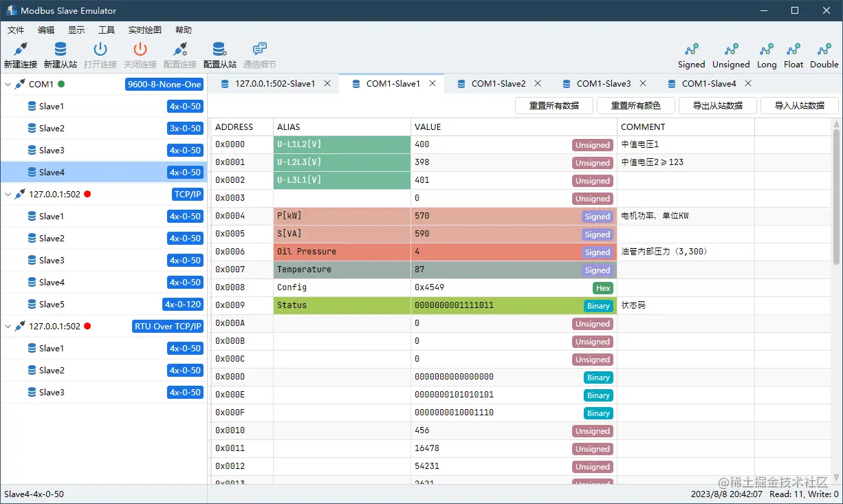The width and height of the screenshot is (843, 504).
Task: Select the Unsigned data type icon
Action: click(x=731, y=50)
